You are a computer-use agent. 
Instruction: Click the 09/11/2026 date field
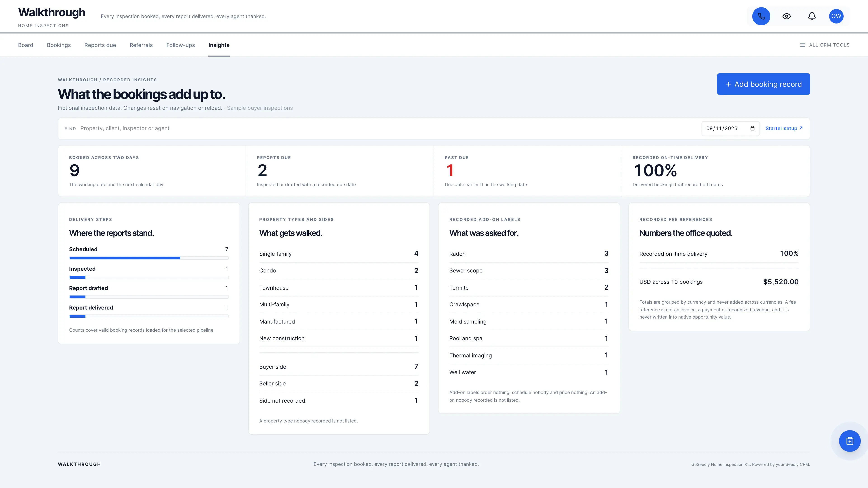[730, 128]
